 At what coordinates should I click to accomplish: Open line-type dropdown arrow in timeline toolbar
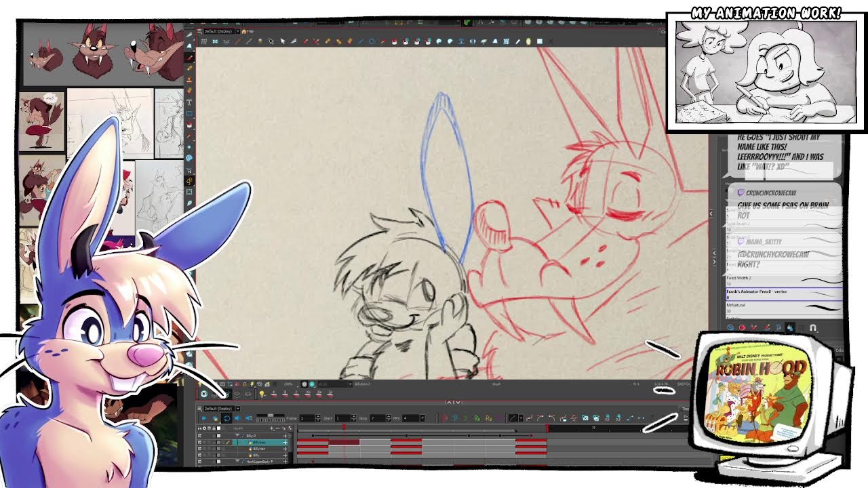521,418
